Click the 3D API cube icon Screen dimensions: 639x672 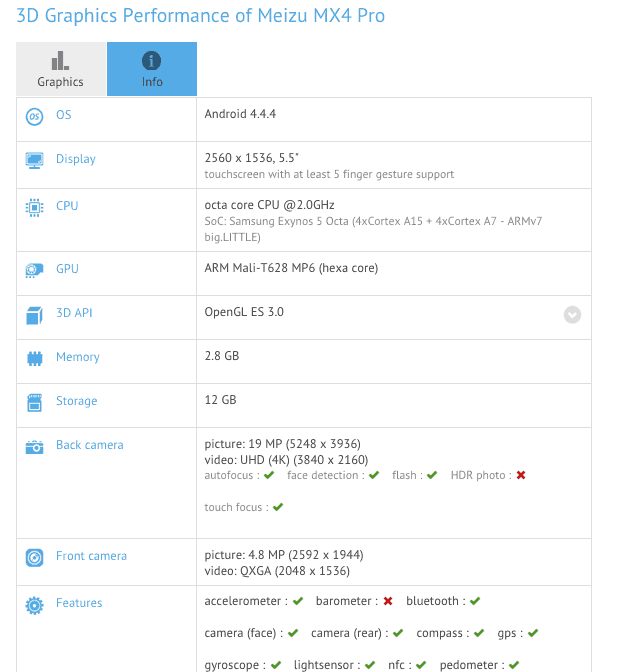[35, 314]
